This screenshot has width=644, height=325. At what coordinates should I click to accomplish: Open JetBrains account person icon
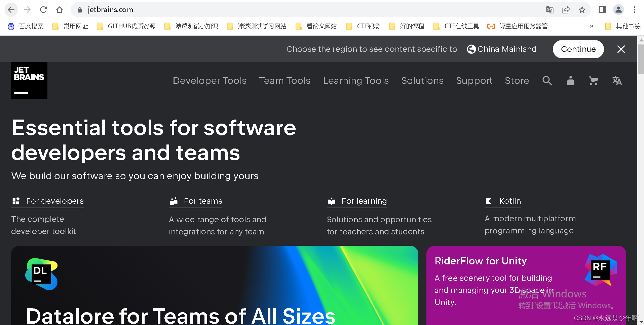pyautogui.click(x=571, y=80)
